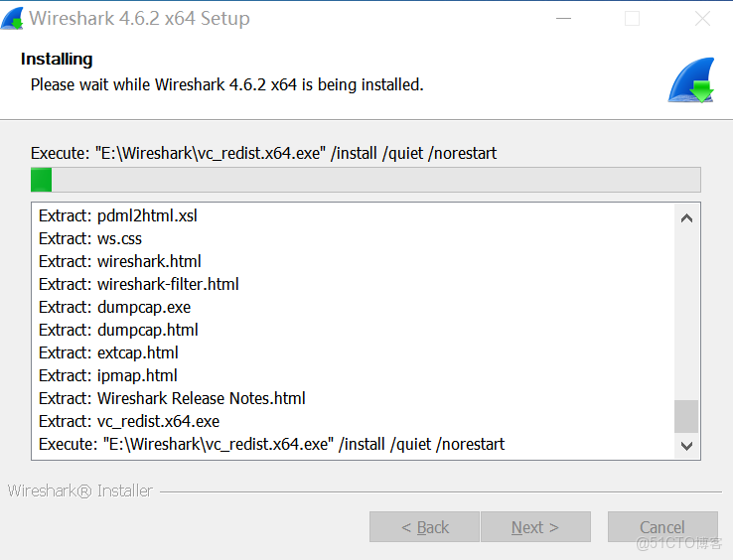
Task: Click the install log scrollbar thumb
Action: coord(686,416)
